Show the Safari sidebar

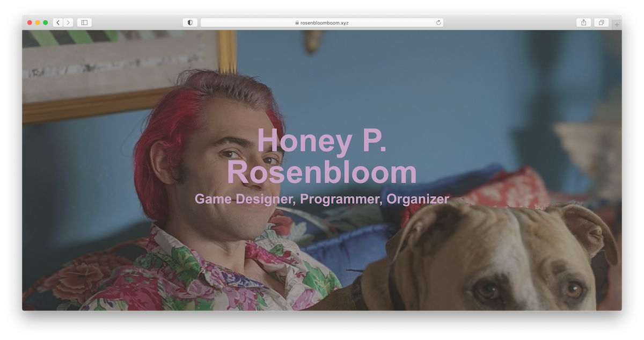tap(84, 23)
